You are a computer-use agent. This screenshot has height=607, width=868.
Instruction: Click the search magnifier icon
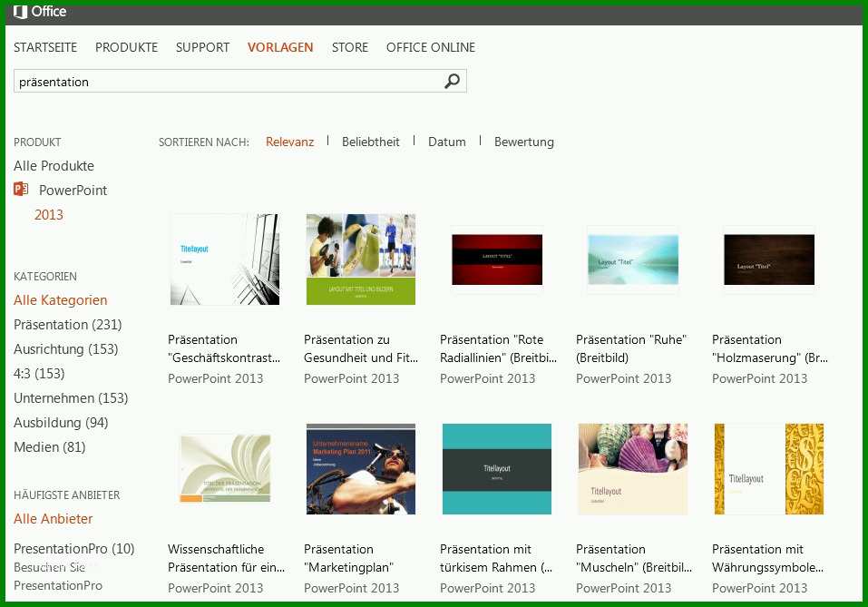tap(453, 82)
